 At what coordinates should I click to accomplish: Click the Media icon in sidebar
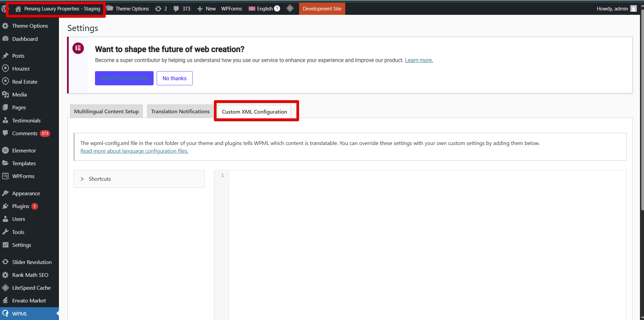(5, 94)
